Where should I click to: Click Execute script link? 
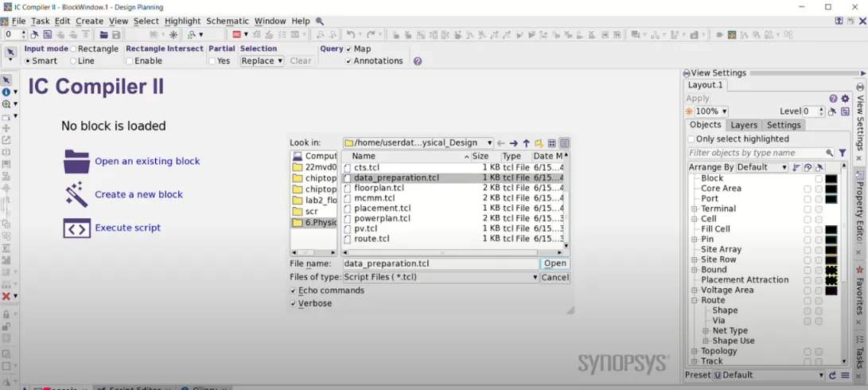coord(128,228)
